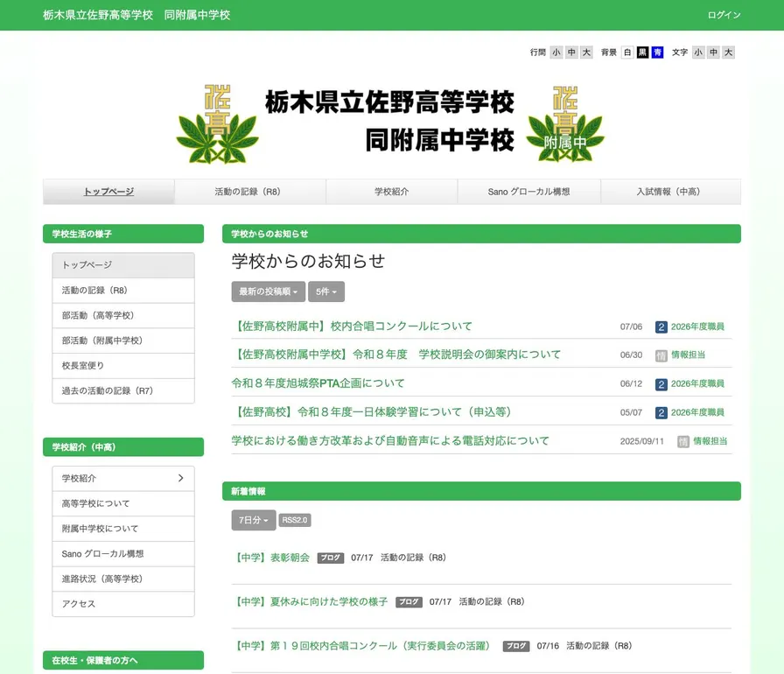Set text size 文字 to 中
Screen dimensions: 784x674
pyautogui.click(x=713, y=52)
